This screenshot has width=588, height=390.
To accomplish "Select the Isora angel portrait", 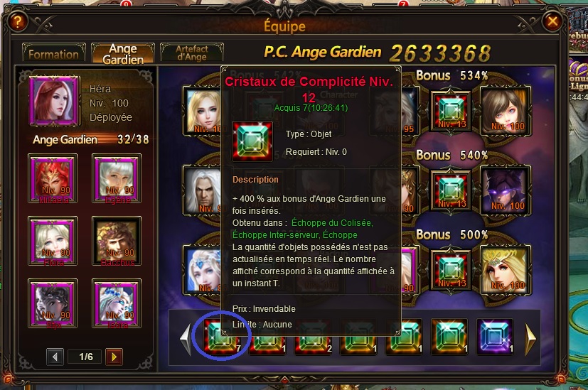I will [x=117, y=303].
